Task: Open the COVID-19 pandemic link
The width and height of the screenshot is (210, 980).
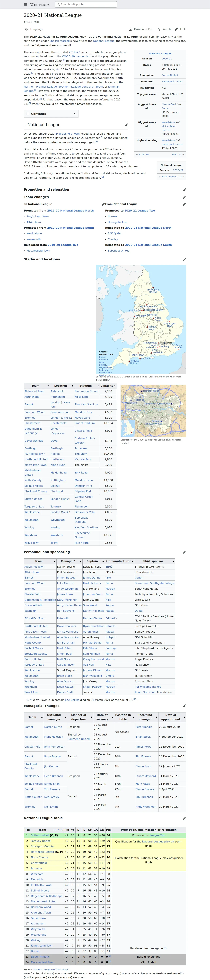Action: (75, 56)
